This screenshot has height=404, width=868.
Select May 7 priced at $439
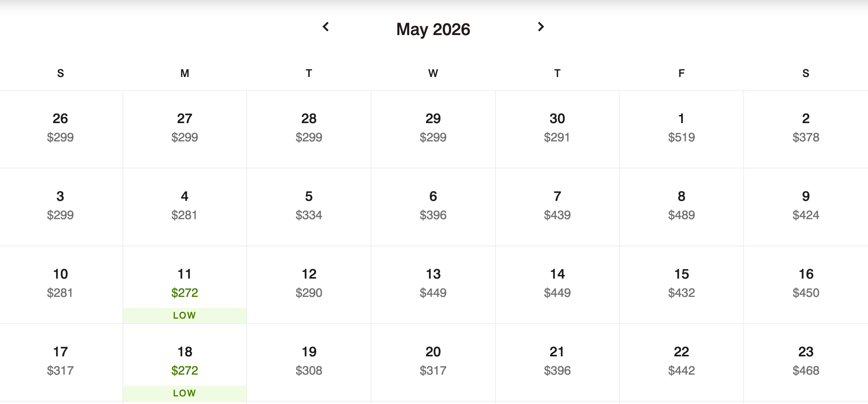point(557,206)
